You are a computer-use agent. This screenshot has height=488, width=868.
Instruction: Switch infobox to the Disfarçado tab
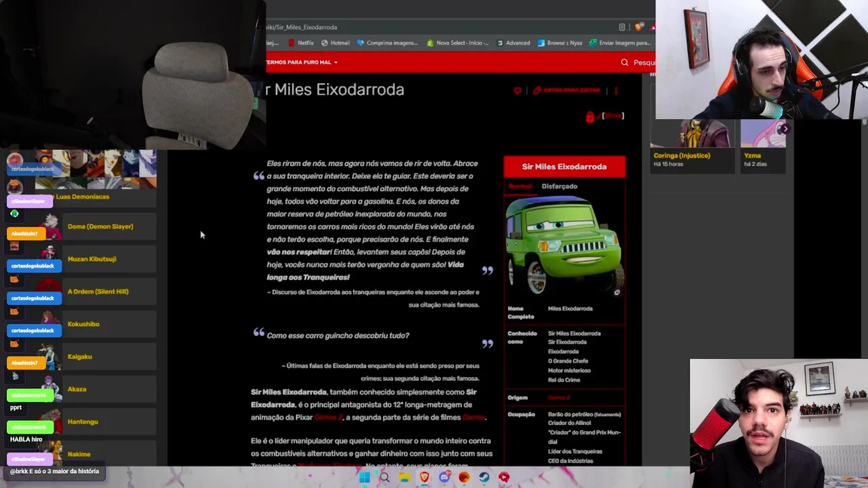coord(559,186)
